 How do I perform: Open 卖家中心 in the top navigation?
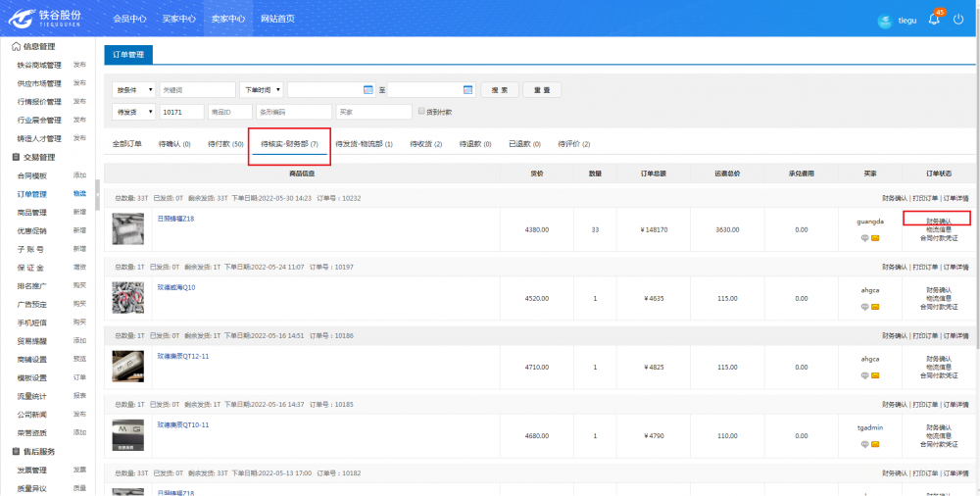225,19
